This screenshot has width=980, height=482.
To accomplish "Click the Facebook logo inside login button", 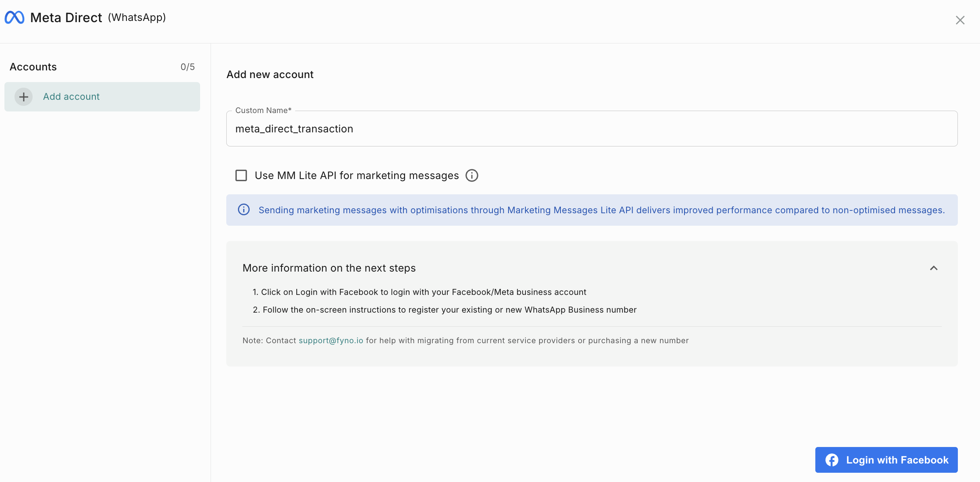I will pyautogui.click(x=832, y=460).
